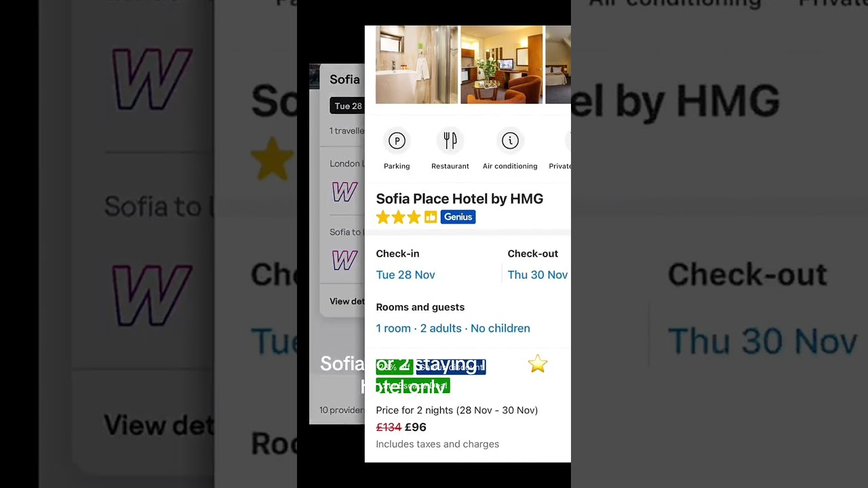
Task: Click the Wizz Air logo for London flight
Action: tap(344, 192)
